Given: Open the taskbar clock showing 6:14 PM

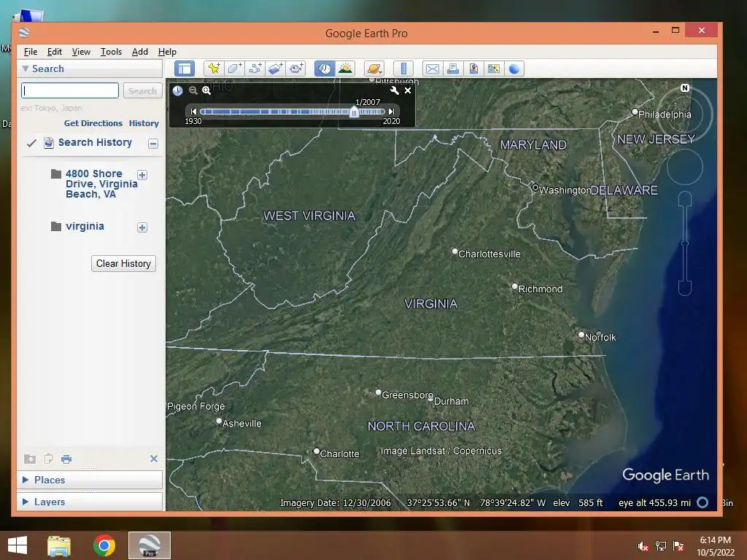Looking at the screenshot, I should coord(715,546).
